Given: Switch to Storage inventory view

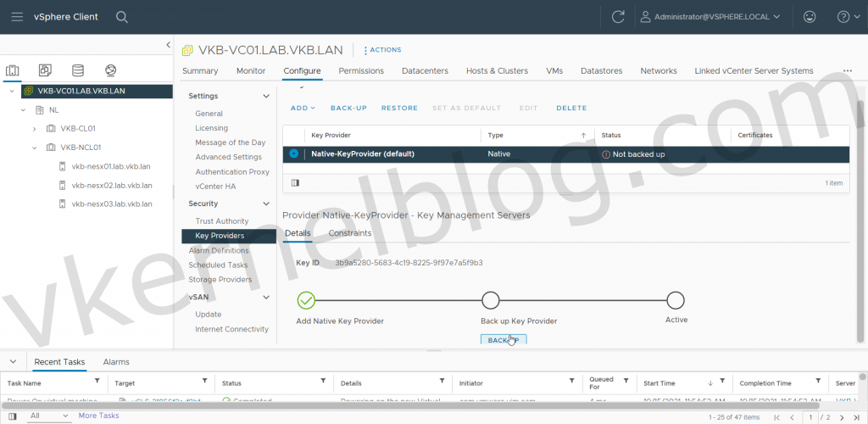Looking at the screenshot, I should (x=78, y=70).
